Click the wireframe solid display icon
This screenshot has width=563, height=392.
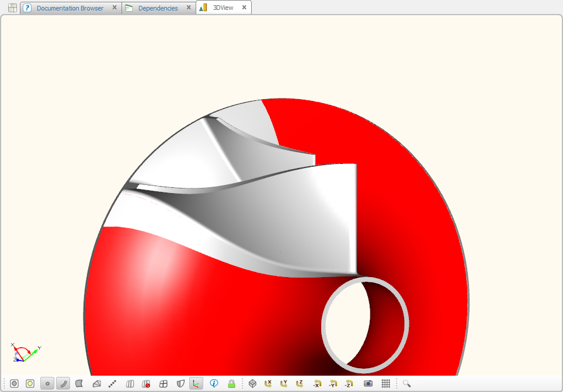(x=96, y=383)
